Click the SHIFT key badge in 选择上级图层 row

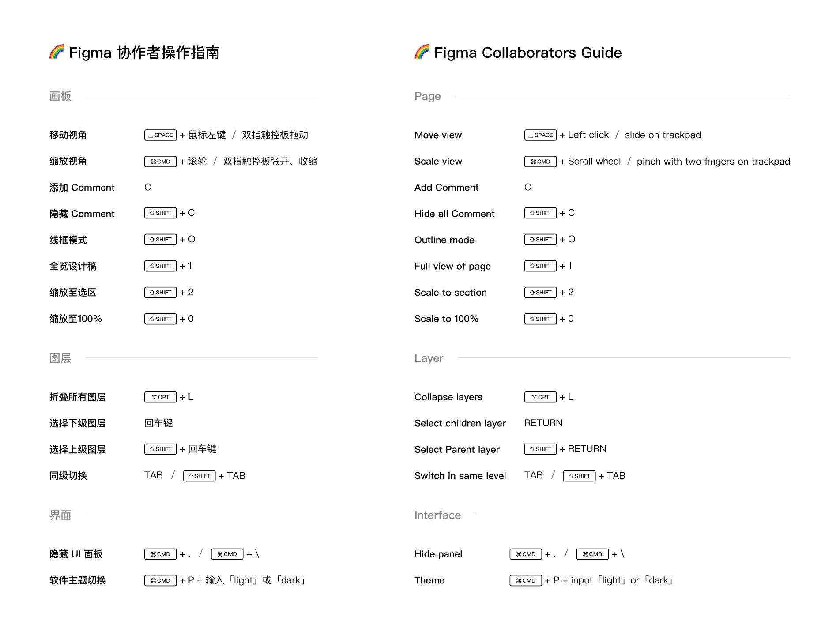[x=160, y=449]
